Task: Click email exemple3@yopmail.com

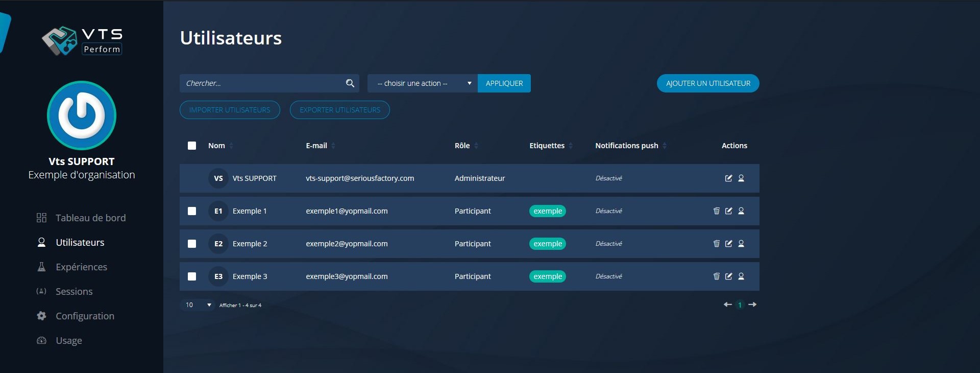Action: tap(347, 276)
